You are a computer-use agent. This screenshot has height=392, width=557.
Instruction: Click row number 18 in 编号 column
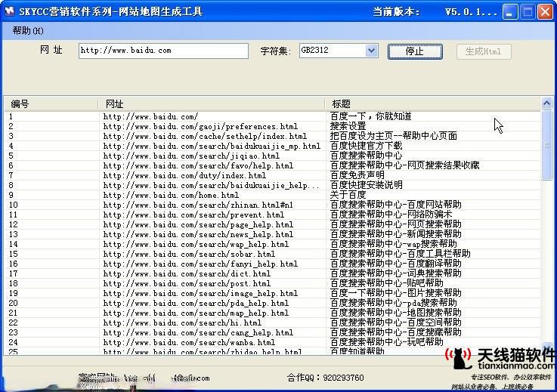point(13,284)
